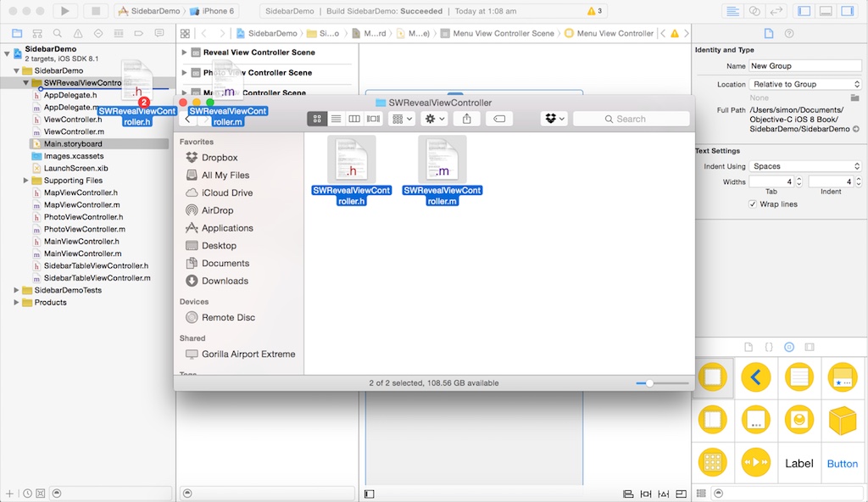The image size is (868, 502).
Task: Click the Share icon in Finder toolbar
Action: 466,119
